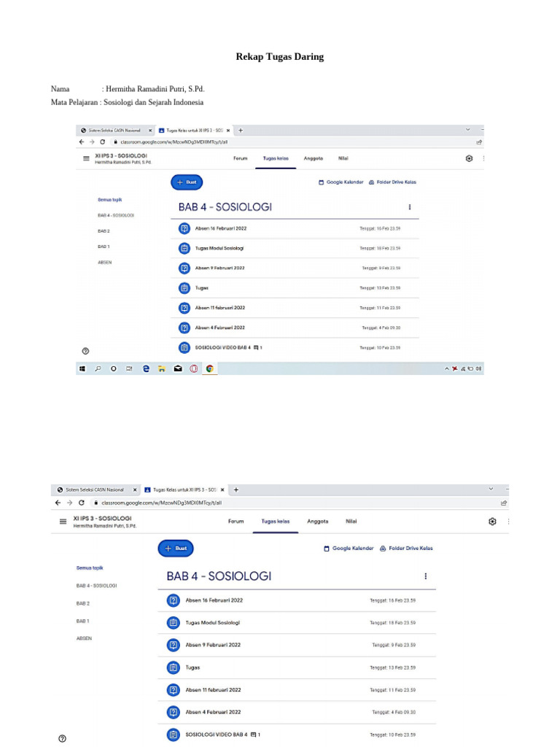This screenshot has width=560, height=747.
Task: Open tab search chevron in lower screenshot
Action: click(491, 489)
